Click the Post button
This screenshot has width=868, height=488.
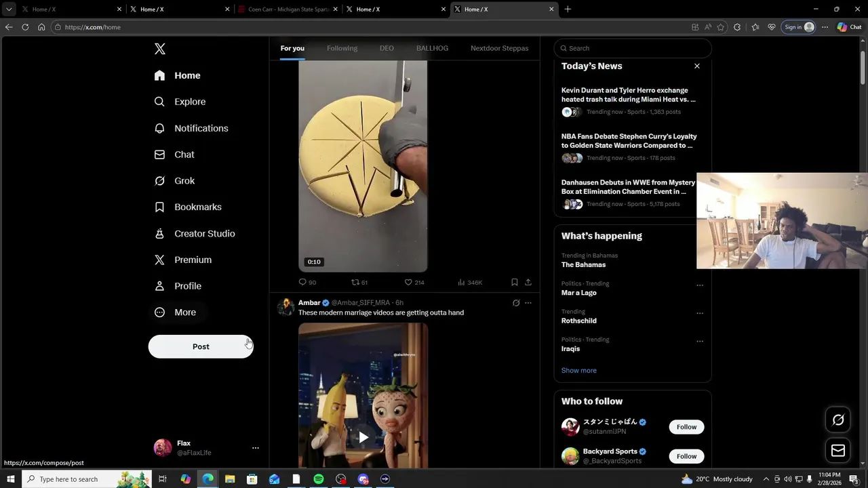[x=201, y=346]
